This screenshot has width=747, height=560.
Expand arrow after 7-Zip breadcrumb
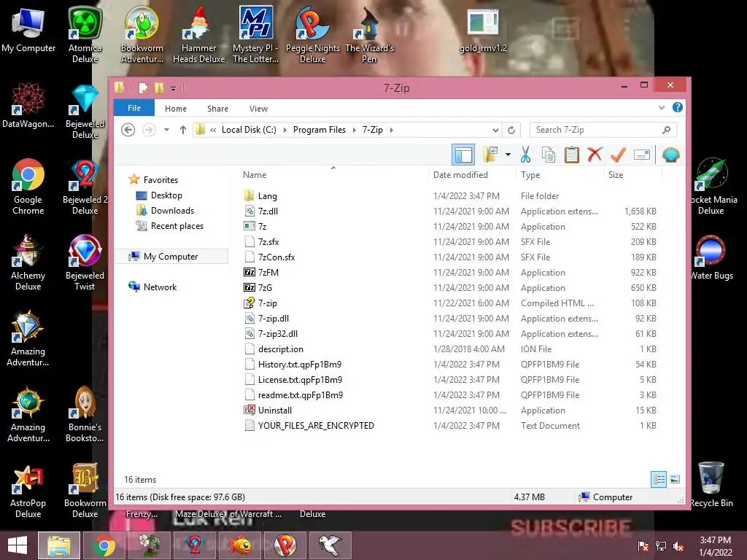pos(392,130)
